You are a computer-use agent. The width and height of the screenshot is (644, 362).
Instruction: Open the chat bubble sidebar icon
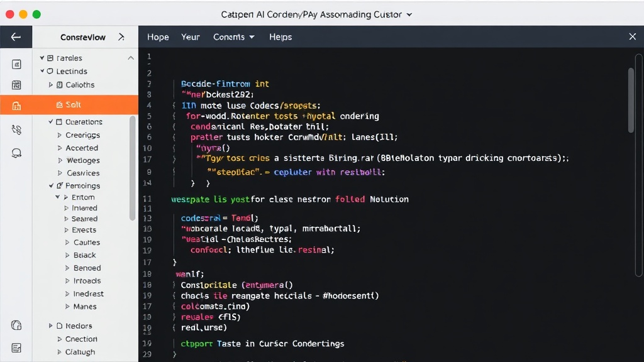[16, 153]
